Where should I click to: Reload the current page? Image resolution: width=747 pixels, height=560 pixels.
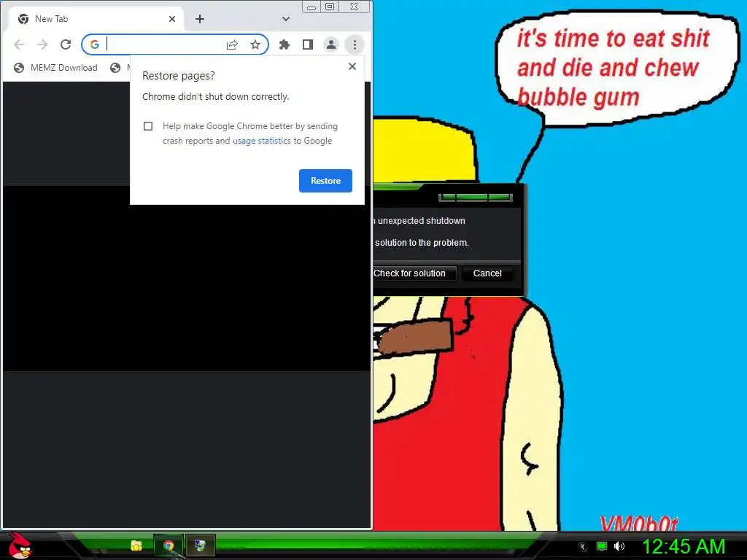pos(66,44)
